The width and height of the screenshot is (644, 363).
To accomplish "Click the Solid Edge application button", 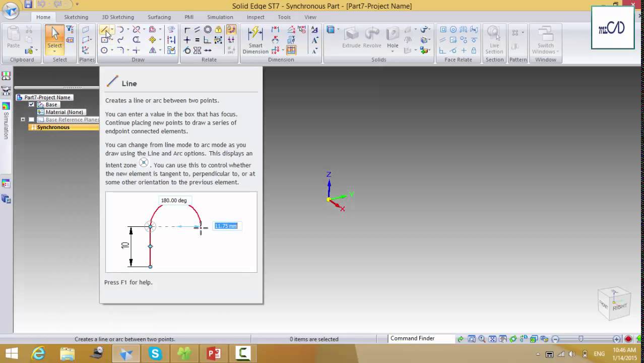I will tap(11, 11).
